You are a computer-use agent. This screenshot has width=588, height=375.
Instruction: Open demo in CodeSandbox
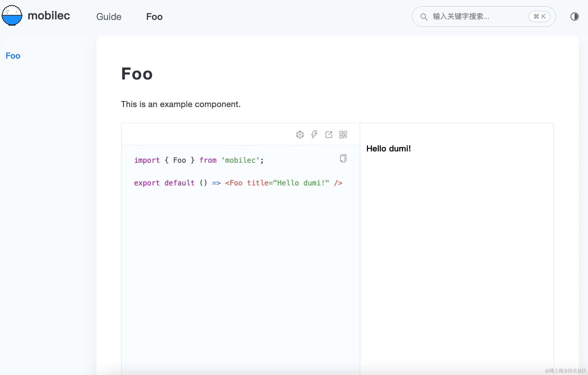pos(300,134)
